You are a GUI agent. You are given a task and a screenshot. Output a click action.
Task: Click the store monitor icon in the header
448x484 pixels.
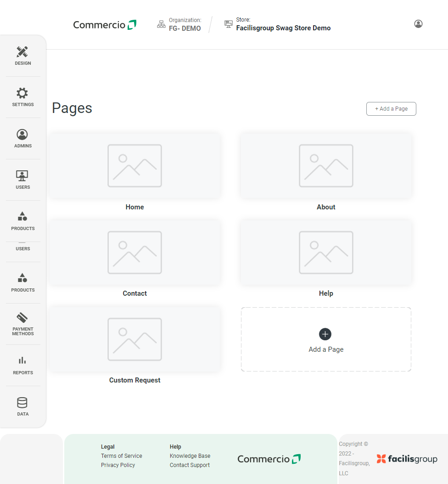228,24
